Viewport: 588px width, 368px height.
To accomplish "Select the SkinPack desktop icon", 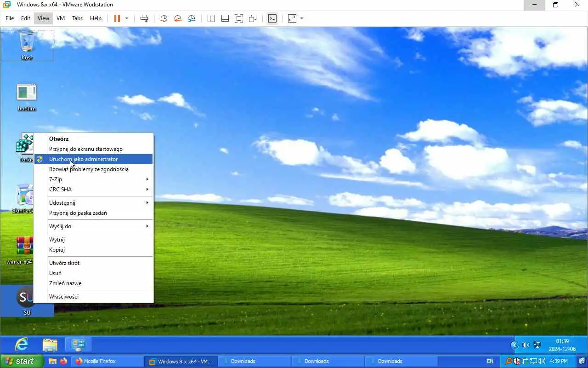I will click(24, 199).
